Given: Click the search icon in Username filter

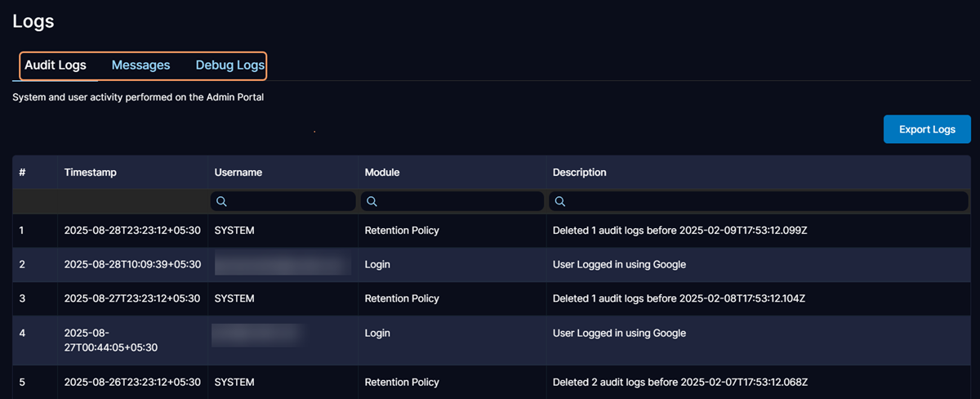Looking at the screenshot, I should pos(222,201).
